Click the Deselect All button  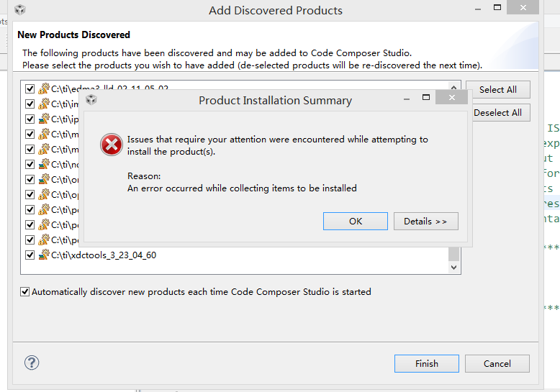click(497, 113)
